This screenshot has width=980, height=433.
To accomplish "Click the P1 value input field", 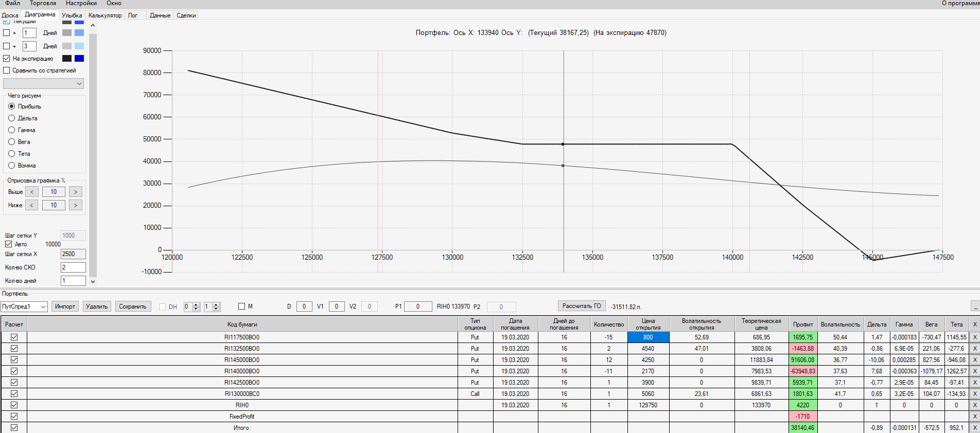I will coord(418,306).
